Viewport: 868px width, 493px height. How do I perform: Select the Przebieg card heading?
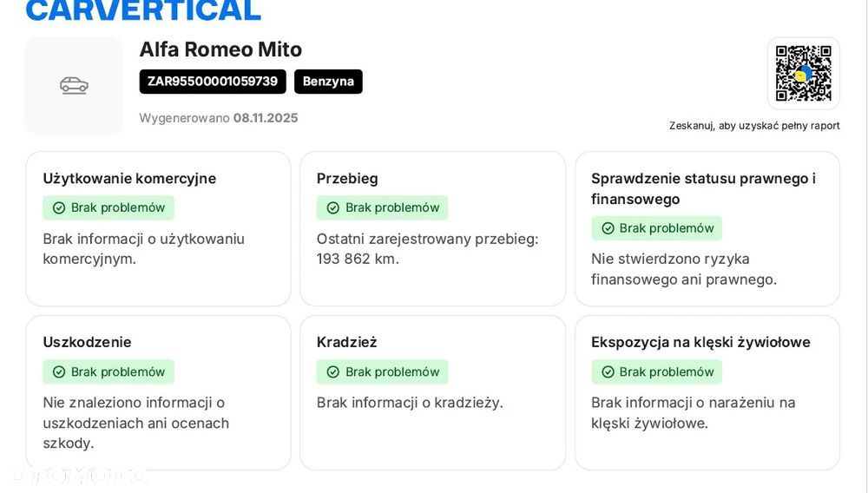click(x=347, y=179)
